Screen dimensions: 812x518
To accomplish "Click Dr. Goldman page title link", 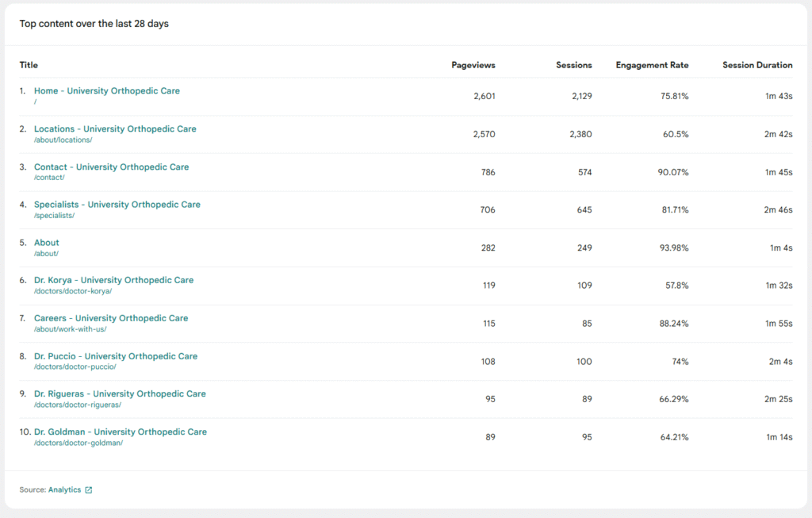I will click(x=120, y=432).
